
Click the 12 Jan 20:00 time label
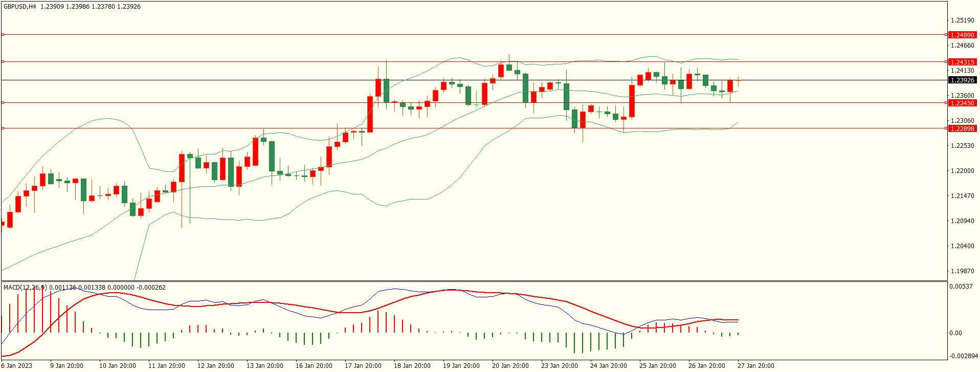(216, 366)
